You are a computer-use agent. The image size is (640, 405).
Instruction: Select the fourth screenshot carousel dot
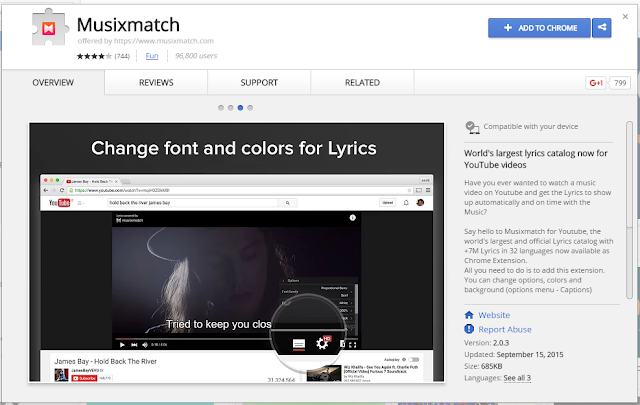(x=250, y=108)
